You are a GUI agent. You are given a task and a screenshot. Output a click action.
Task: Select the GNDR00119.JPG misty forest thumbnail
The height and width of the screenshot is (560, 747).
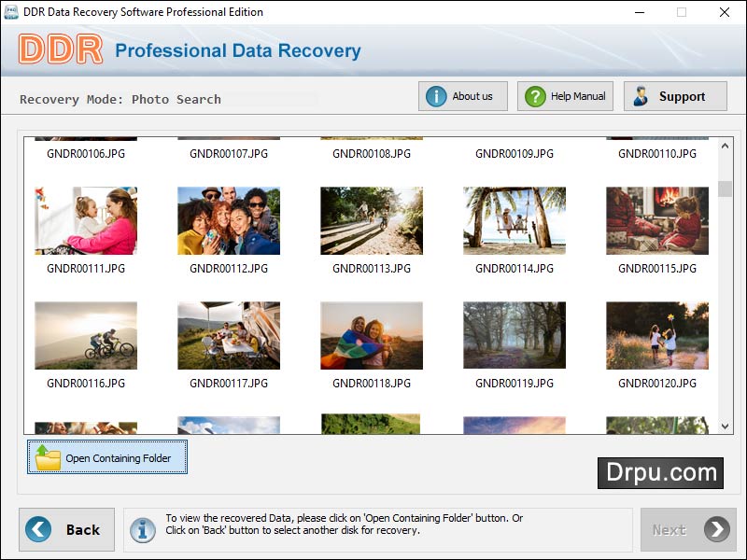514,335
